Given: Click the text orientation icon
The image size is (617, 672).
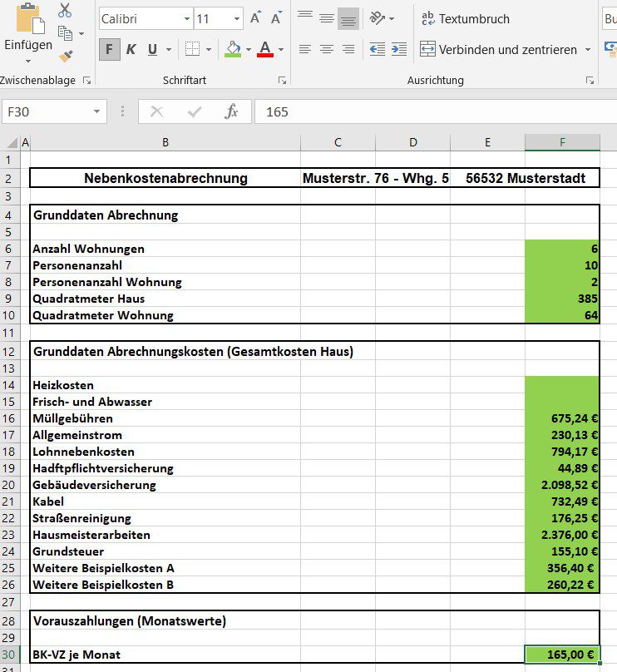Looking at the screenshot, I should [378, 18].
